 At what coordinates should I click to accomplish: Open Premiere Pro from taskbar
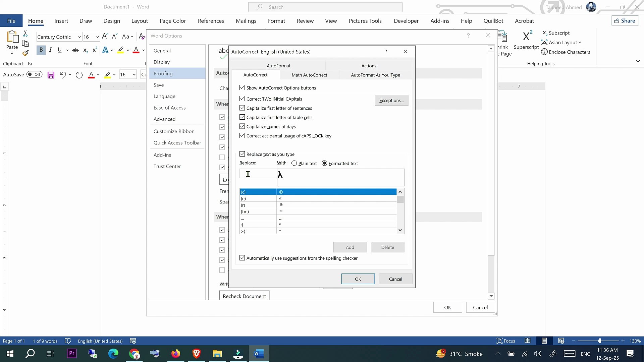click(72, 353)
